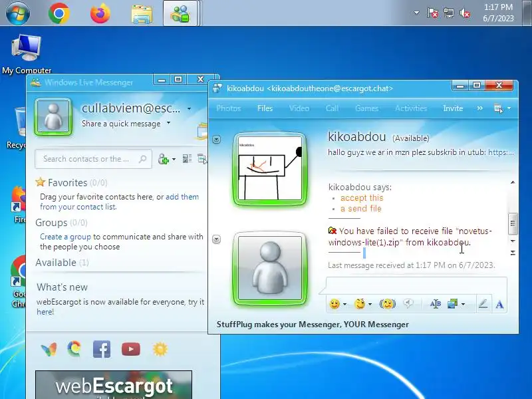This screenshot has width=532, height=399.
Task: Click the Action Center flag icon
Action: click(433, 13)
